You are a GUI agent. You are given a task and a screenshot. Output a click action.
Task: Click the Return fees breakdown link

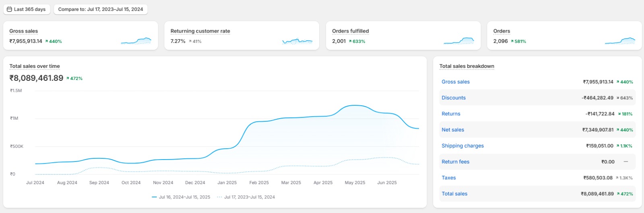point(455,162)
